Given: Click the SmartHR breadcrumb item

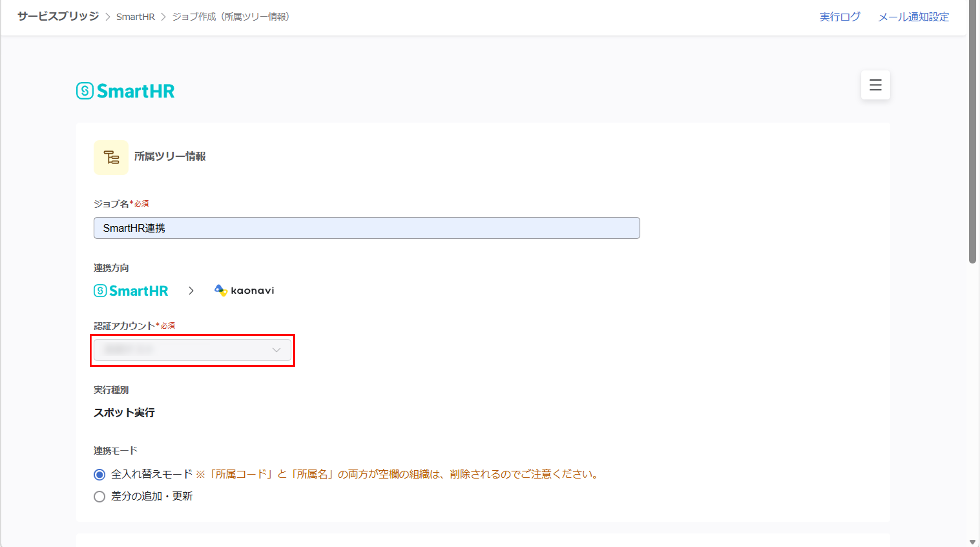Looking at the screenshot, I should 135,17.
